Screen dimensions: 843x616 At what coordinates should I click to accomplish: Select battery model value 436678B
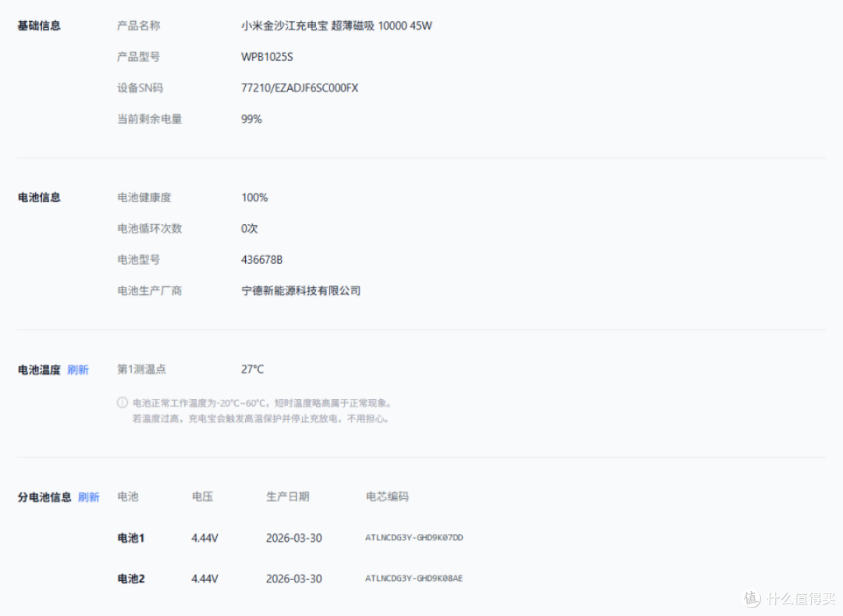point(261,260)
